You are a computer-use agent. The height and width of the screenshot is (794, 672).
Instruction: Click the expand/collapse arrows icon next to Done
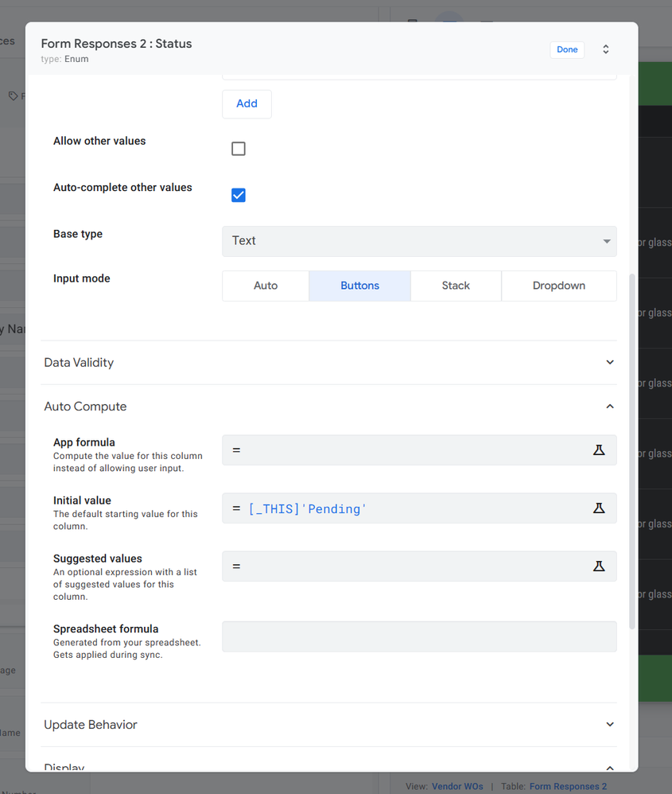tap(606, 49)
